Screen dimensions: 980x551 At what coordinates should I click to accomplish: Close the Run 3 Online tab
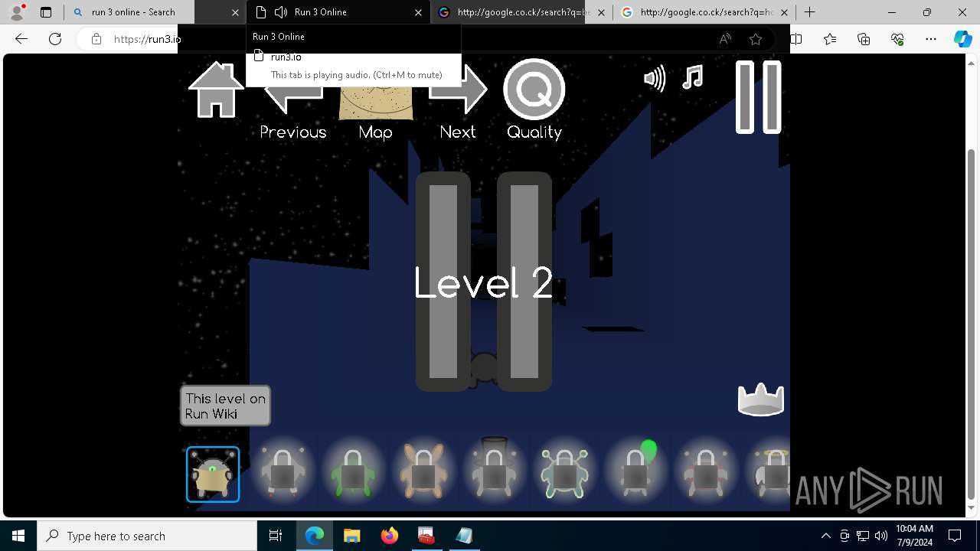tap(418, 12)
